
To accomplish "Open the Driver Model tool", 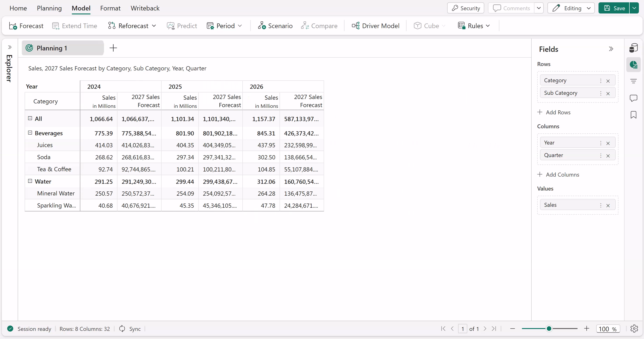I will (x=375, y=26).
